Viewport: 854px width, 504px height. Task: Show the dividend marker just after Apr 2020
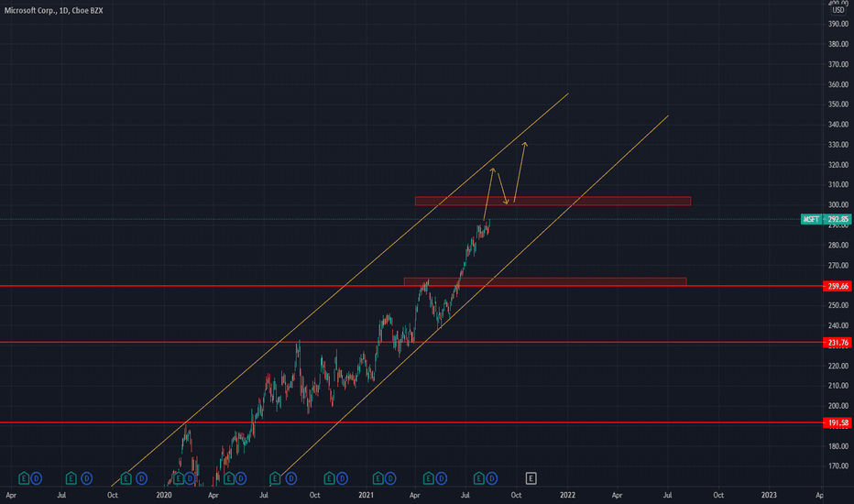coord(241,478)
